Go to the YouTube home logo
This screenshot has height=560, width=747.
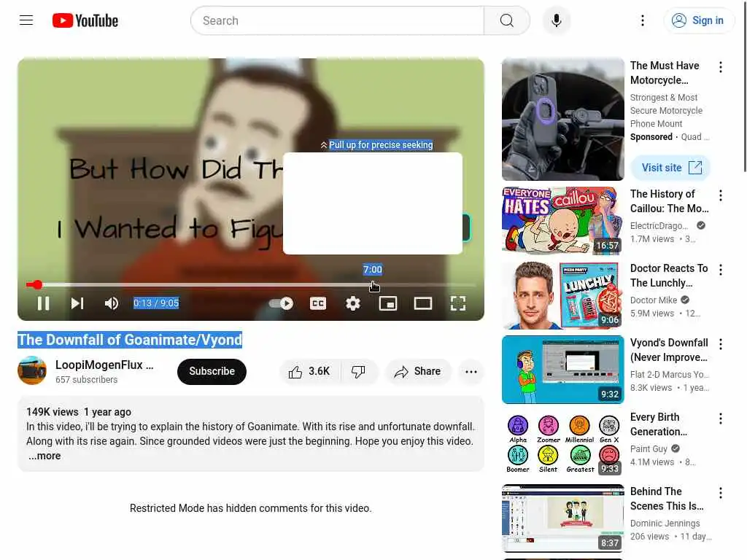(x=85, y=20)
